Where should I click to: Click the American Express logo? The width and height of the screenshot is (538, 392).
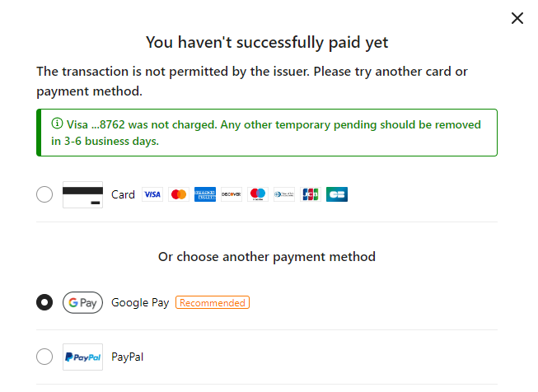[x=204, y=195]
